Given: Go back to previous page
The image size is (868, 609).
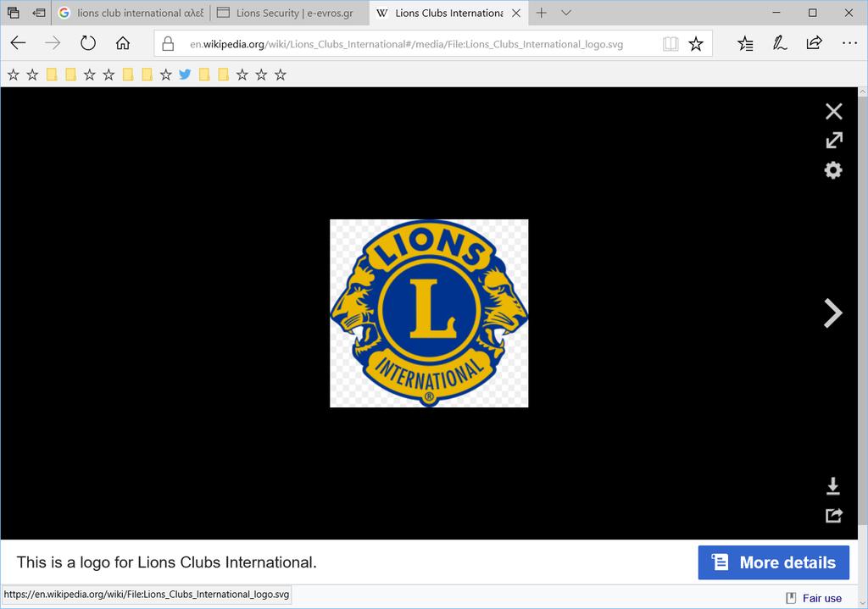Looking at the screenshot, I should tap(19, 43).
